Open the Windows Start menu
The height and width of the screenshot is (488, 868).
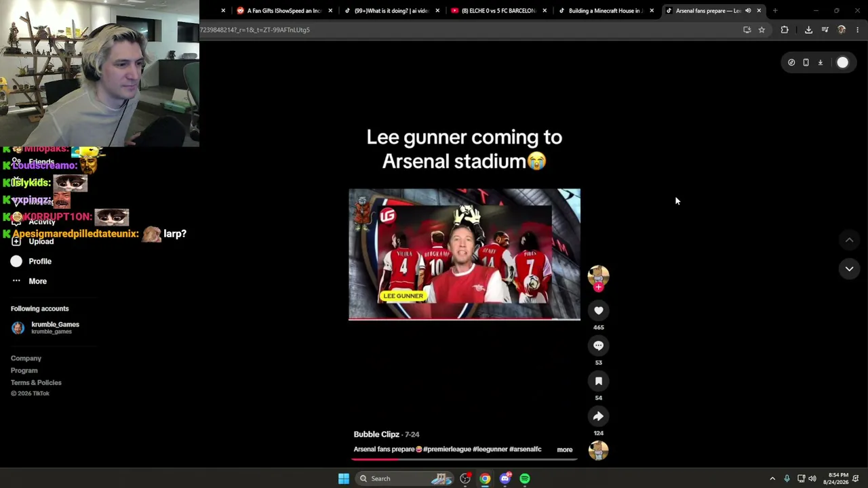[344, 479]
